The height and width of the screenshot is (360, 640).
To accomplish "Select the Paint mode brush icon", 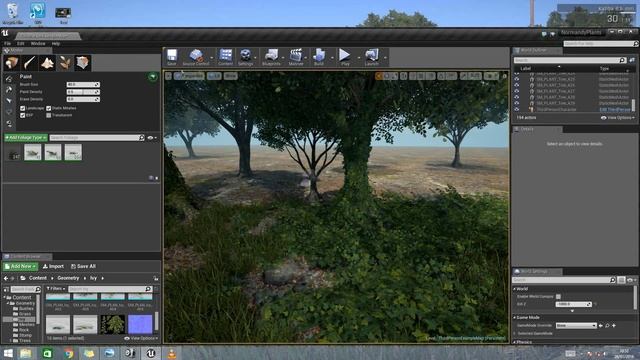I will pyautogui.click(x=29, y=63).
